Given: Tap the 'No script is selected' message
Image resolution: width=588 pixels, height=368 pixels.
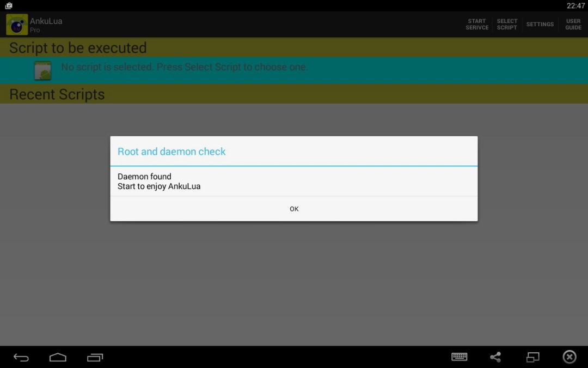Looking at the screenshot, I should point(185,67).
